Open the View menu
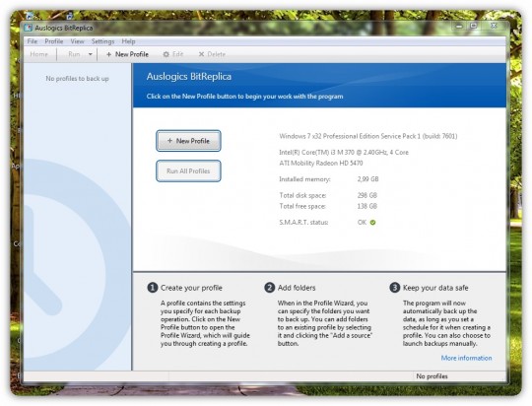 coord(78,41)
